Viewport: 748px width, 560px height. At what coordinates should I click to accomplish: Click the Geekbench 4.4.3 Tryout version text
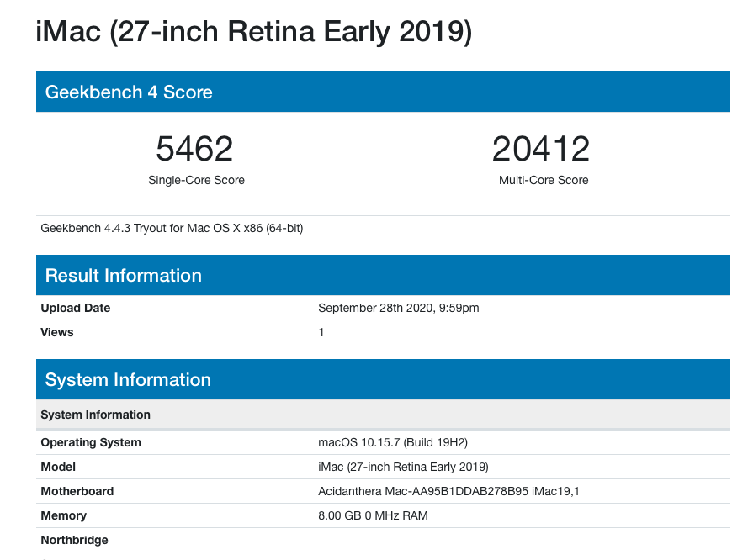pyautogui.click(x=172, y=228)
